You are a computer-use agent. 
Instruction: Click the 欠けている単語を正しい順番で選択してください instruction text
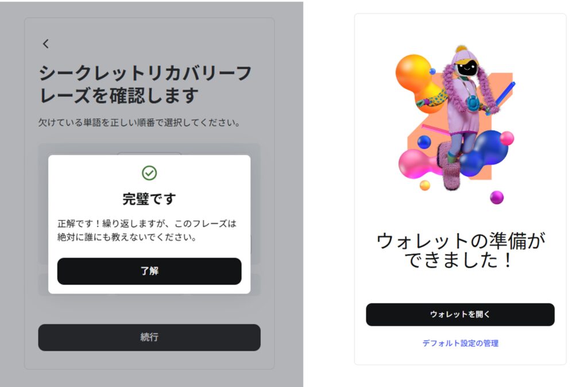pos(139,123)
